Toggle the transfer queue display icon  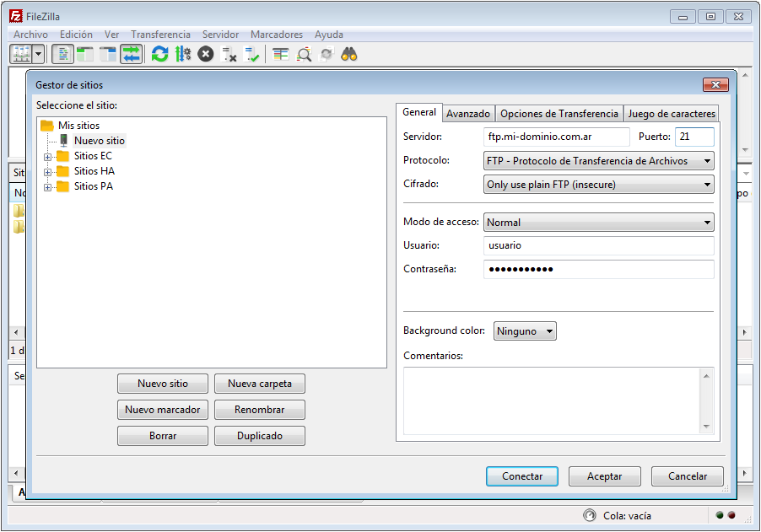tap(131, 54)
